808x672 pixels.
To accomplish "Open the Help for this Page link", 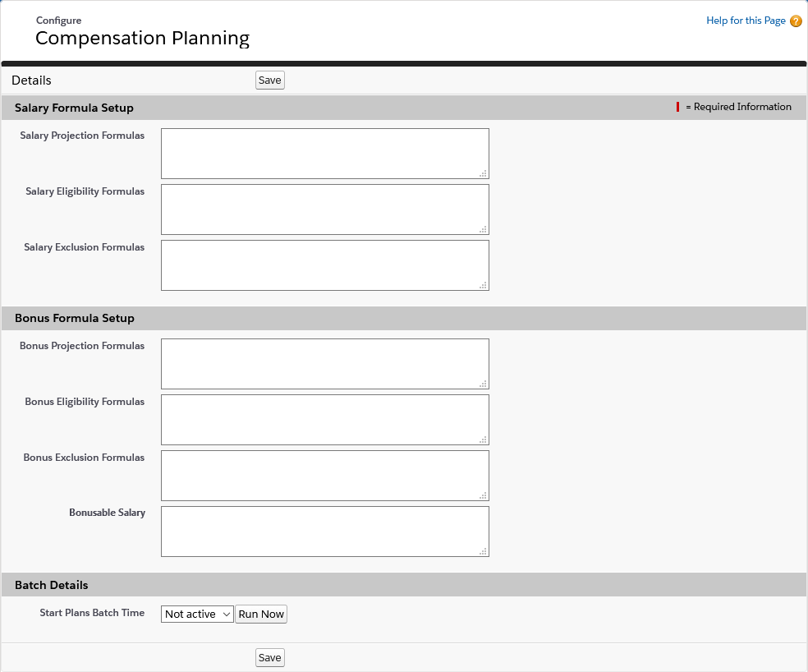I will tap(746, 21).
